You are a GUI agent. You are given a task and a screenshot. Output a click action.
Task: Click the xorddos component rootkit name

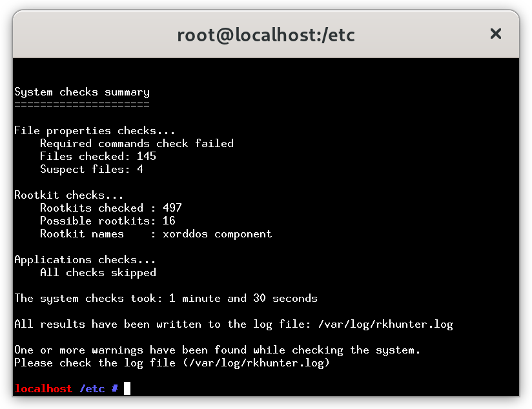(217, 234)
